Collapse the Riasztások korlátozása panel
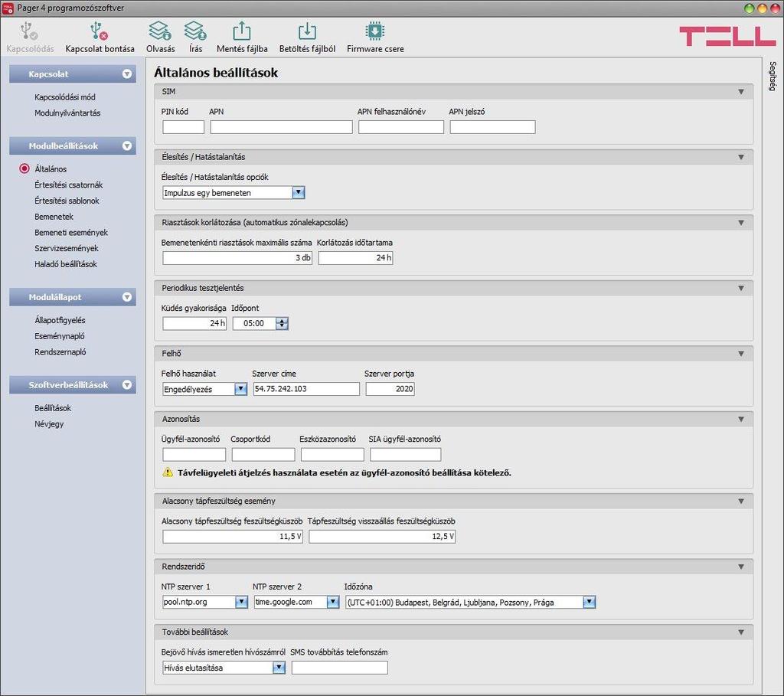Viewport: 784px width, 696px height. (741, 223)
